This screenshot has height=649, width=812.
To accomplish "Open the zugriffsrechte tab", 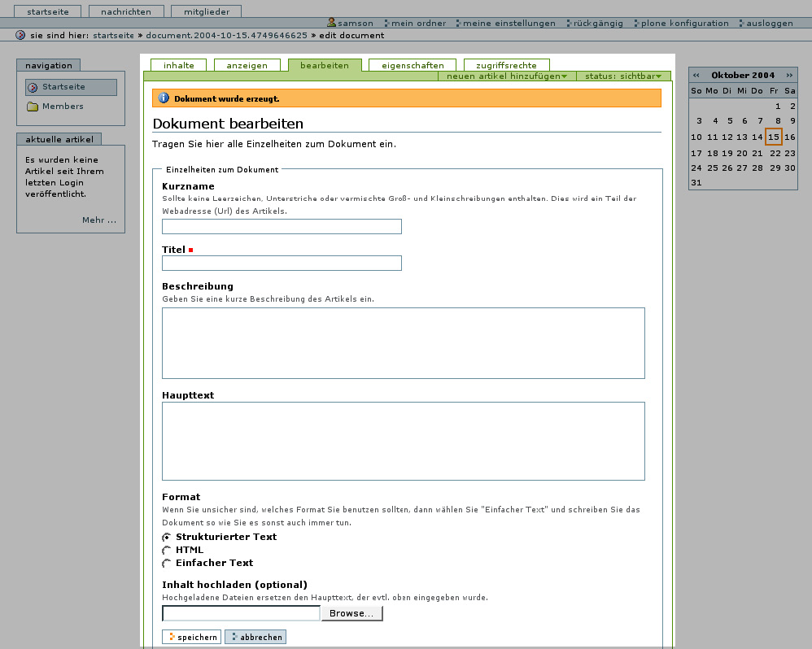I will (x=506, y=65).
